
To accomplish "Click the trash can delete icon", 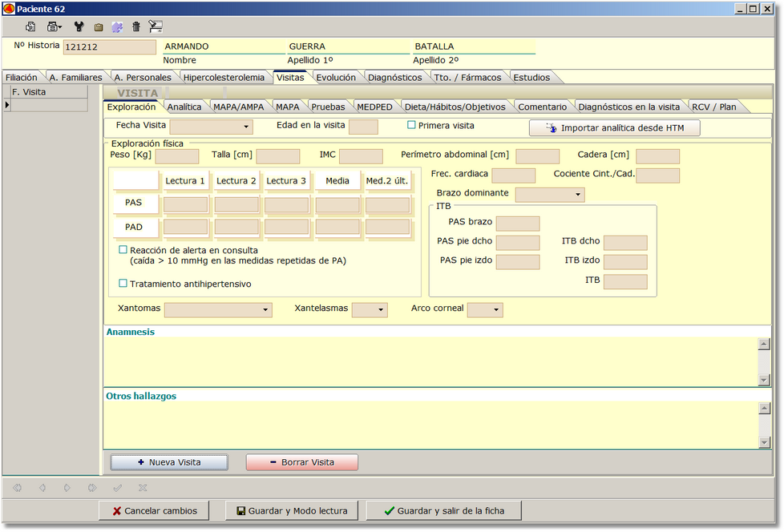I will pos(136,27).
